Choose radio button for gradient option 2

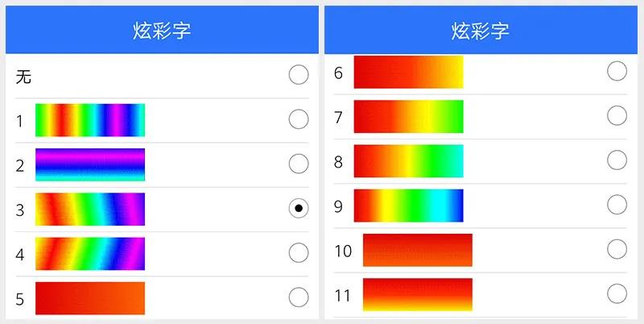click(x=298, y=164)
